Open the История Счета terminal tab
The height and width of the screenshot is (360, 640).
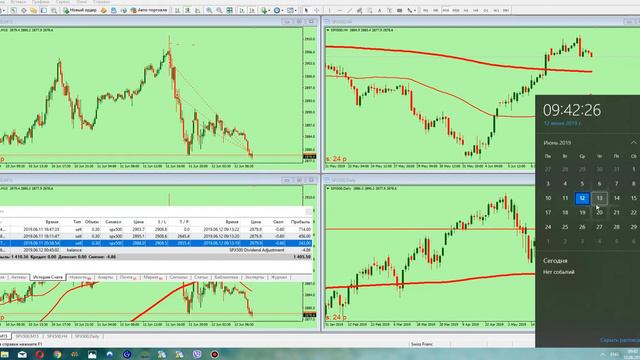(48, 277)
